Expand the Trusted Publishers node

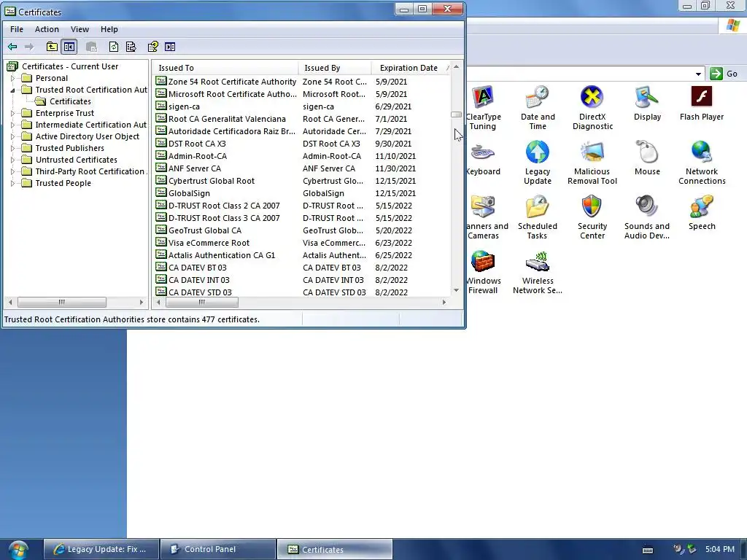pos(13,148)
